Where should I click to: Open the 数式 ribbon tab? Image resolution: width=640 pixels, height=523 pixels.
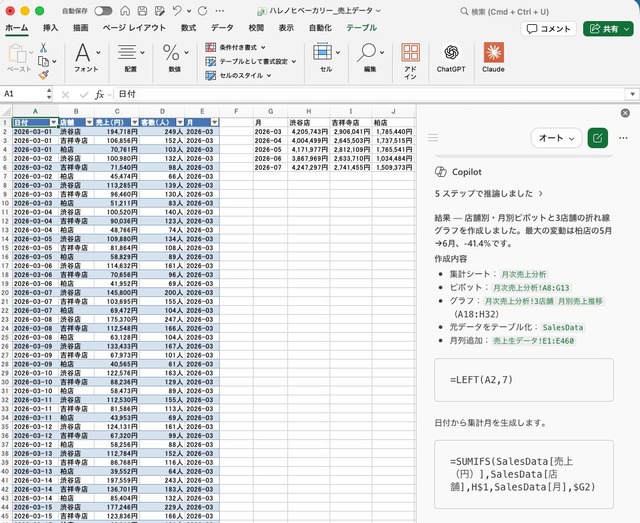188,28
